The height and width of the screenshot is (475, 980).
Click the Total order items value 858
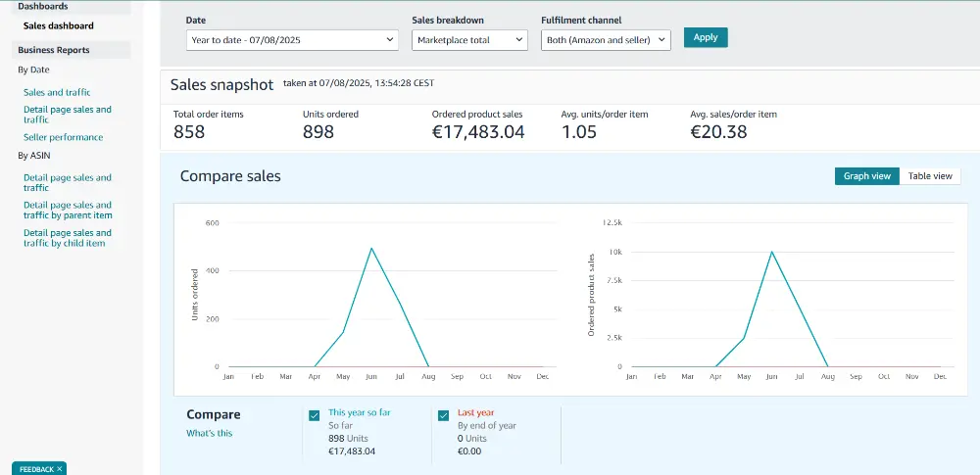pyautogui.click(x=189, y=132)
